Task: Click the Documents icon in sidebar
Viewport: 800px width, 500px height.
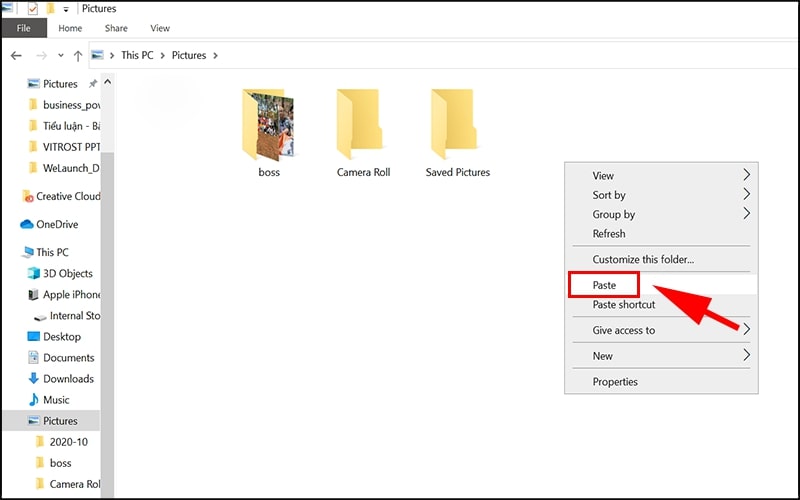Action: 34,357
